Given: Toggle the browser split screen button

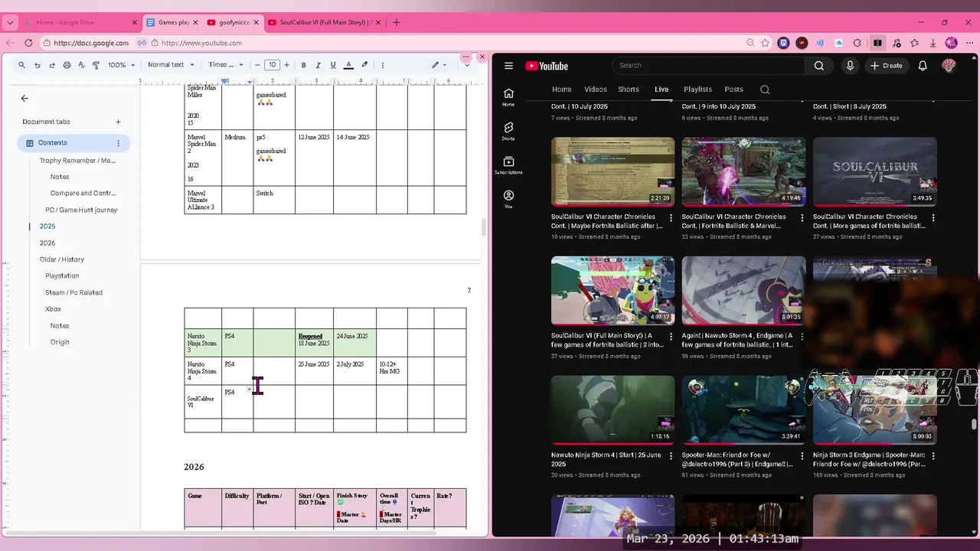Looking at the screenshot, I should tap(877, 43).
